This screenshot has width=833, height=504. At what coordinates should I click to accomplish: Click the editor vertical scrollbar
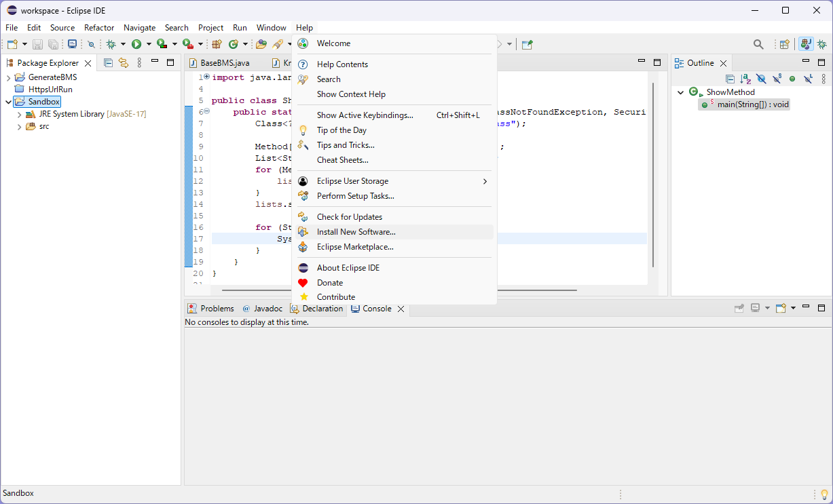tap(653, 174)
